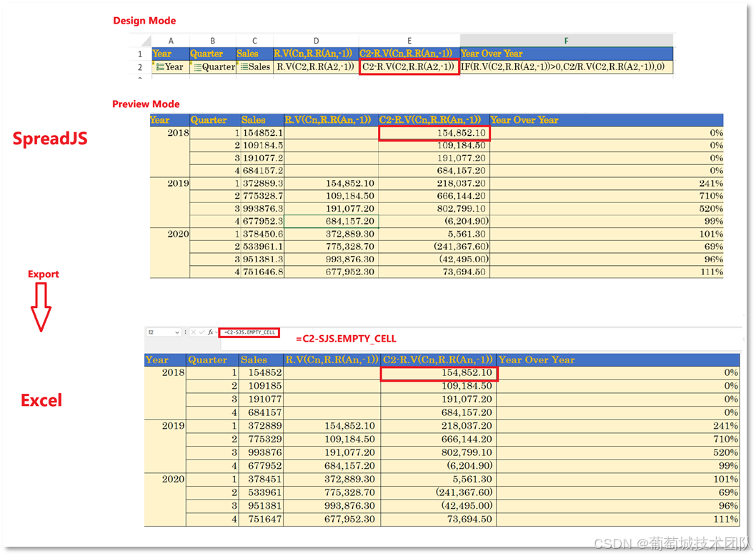Image resolution: width=756 pixels, height=556 pixels.
Task: Click sales value 775329 in Excel table
Action: 261,440
